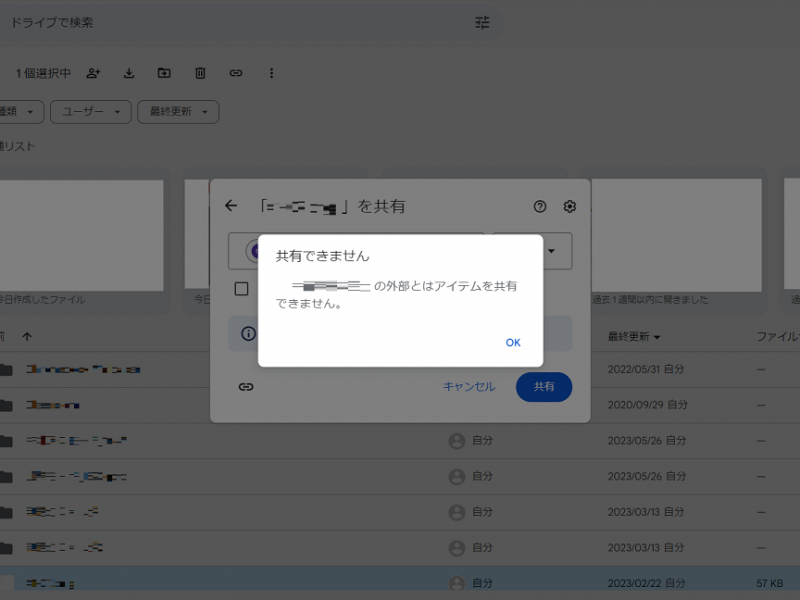The width and height of the screenshot is (800, 600).
Task: Click the ファイル size column header
Action: [778, 337]
